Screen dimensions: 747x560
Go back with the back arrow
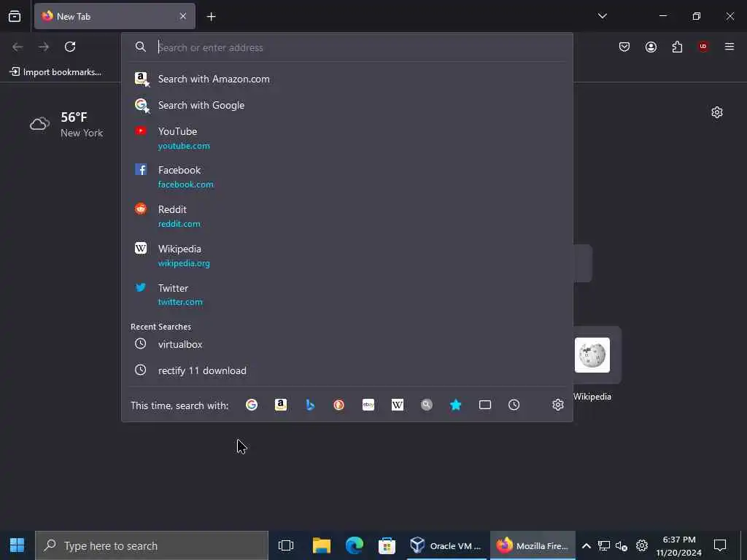coord(18,47)
